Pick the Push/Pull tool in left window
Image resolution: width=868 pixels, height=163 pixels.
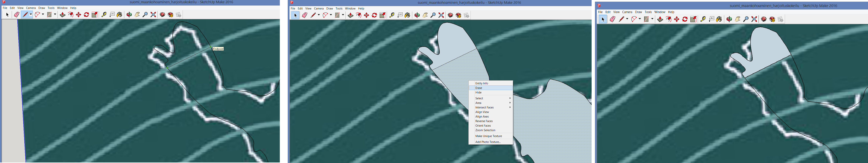[x=62, y=15]
